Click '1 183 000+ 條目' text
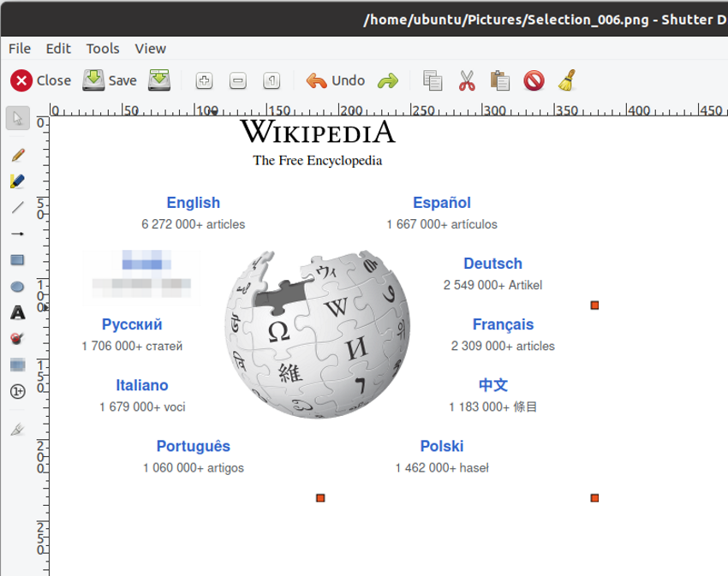The height and width of the screenshot is (576, 728). click(492, 407)
